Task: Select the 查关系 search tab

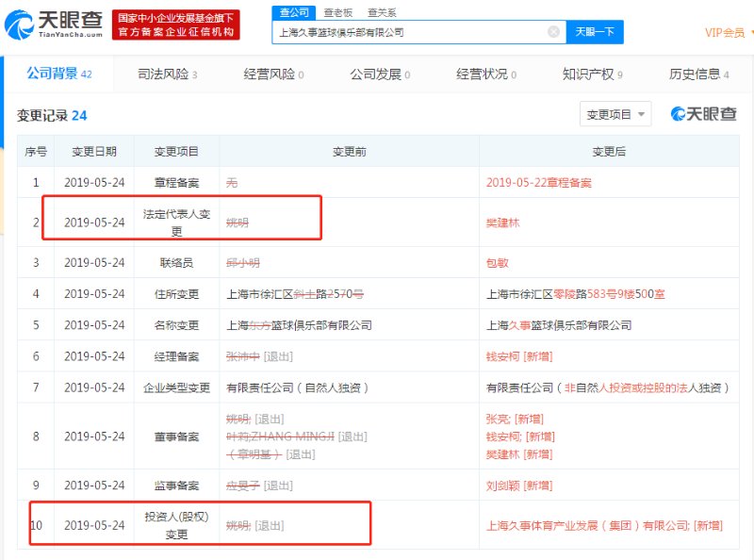Action: tap(382, 12)
